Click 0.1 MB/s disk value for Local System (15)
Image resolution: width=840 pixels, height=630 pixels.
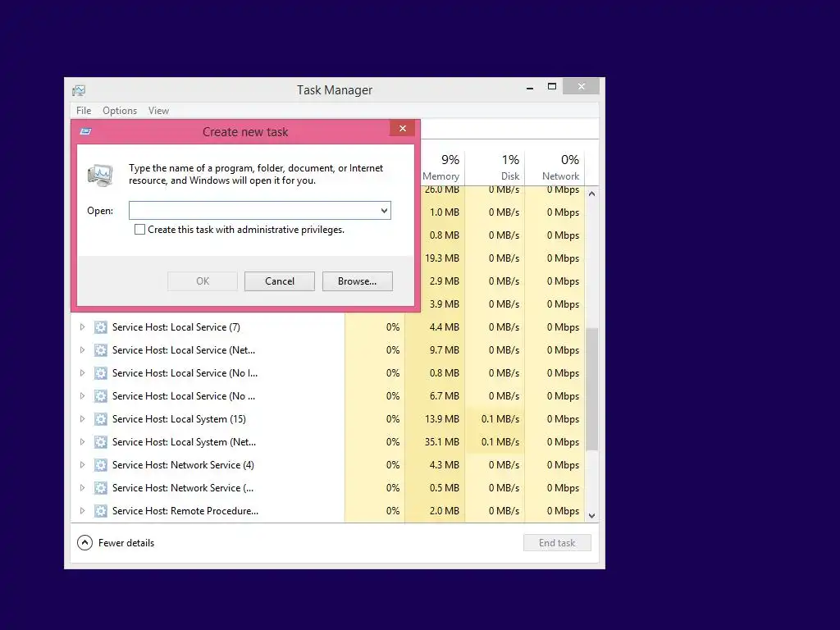coord(500,419)
